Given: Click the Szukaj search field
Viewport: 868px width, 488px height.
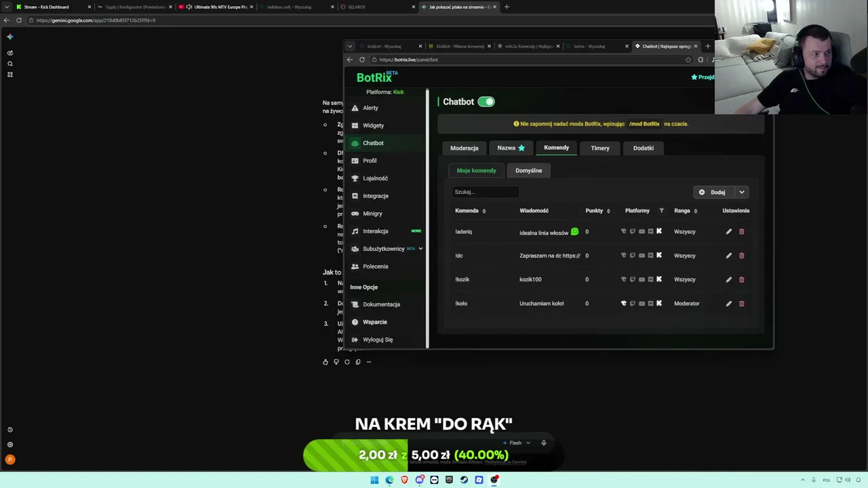Looking at the screenshot, I should tap(486, 192).
